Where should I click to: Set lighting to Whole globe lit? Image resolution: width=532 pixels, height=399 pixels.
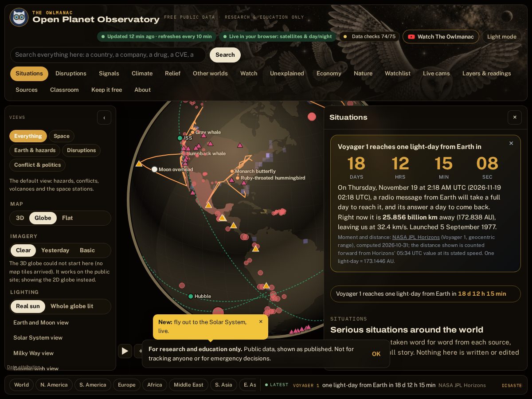72,306
